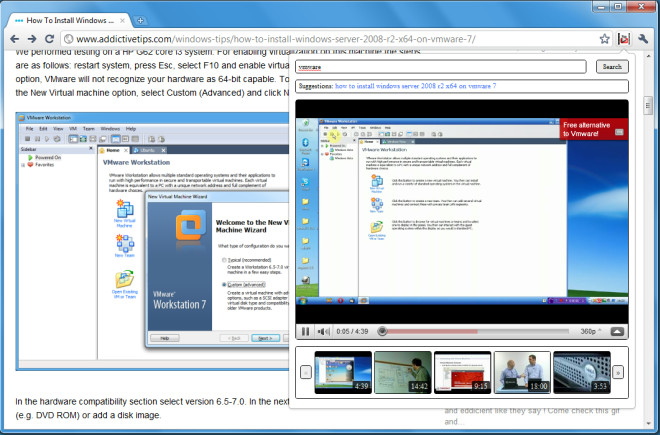The image size is (660, 435).
Task: Click New Team icon in article image
Action: coord(125,246)
